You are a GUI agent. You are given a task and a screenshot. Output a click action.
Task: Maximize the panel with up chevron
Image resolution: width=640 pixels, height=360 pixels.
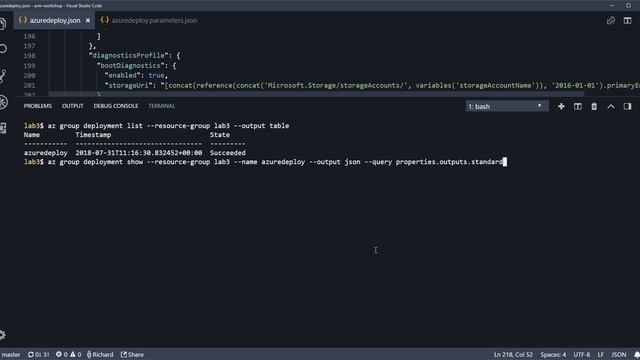pos(611,107)
